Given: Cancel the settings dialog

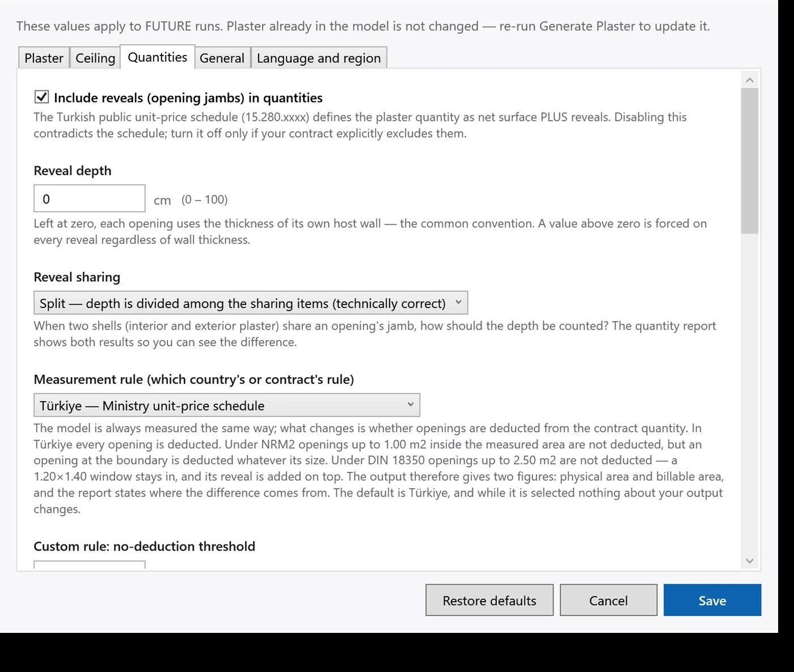Looking at the screenshot, I should (x=609, y=600).
